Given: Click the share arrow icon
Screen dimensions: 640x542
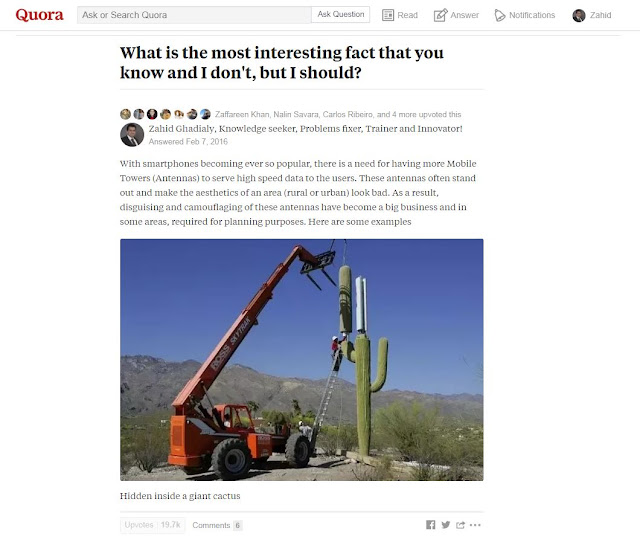Looking at the screenshot, I should [x=460, y=525].
